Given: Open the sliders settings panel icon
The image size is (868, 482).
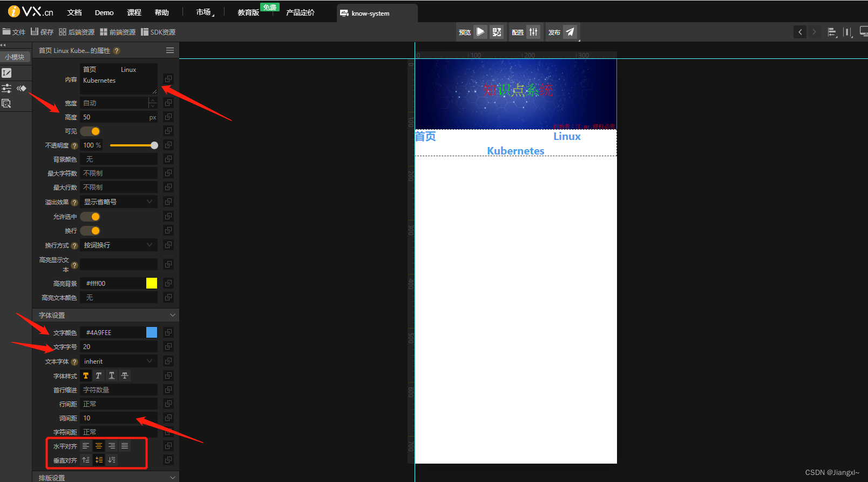Looking at the screenshot, I should tap(6, 88).
